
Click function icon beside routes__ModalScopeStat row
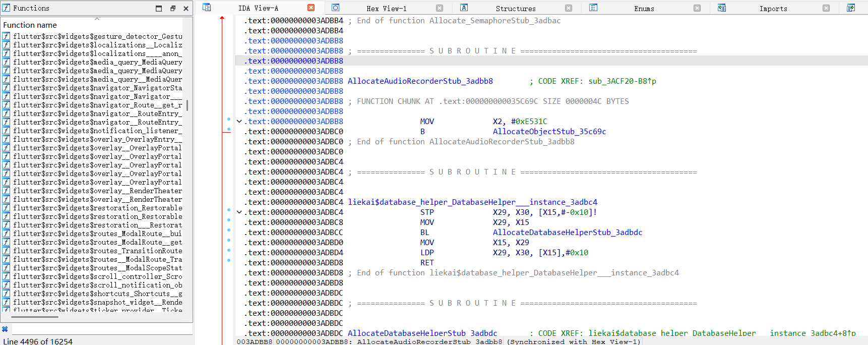click(x=6, y=268)
